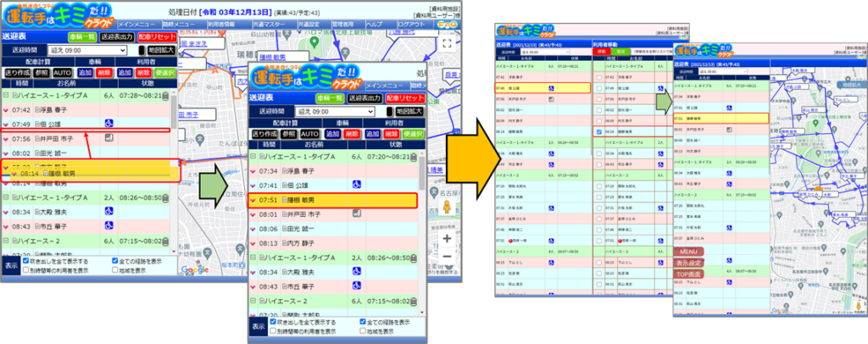Click pink chevron on 07:34 row, front-center window
The width and height of the screenshot is (868, 344).
click(x=253, y=171)
